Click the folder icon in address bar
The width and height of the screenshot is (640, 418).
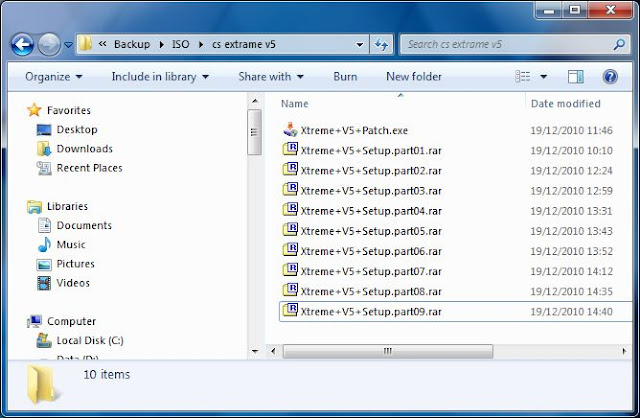(85, 44)
